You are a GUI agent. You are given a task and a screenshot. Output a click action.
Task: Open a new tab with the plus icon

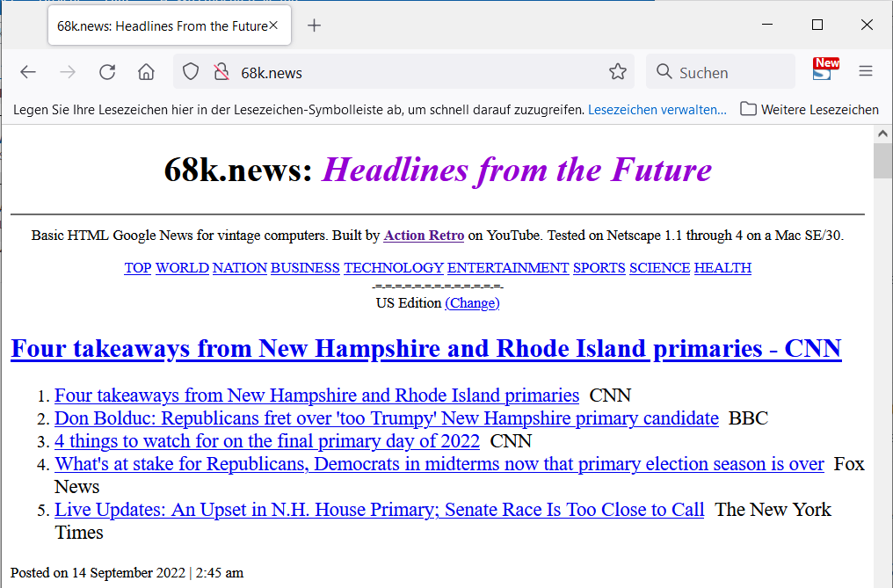click(314, 25)
